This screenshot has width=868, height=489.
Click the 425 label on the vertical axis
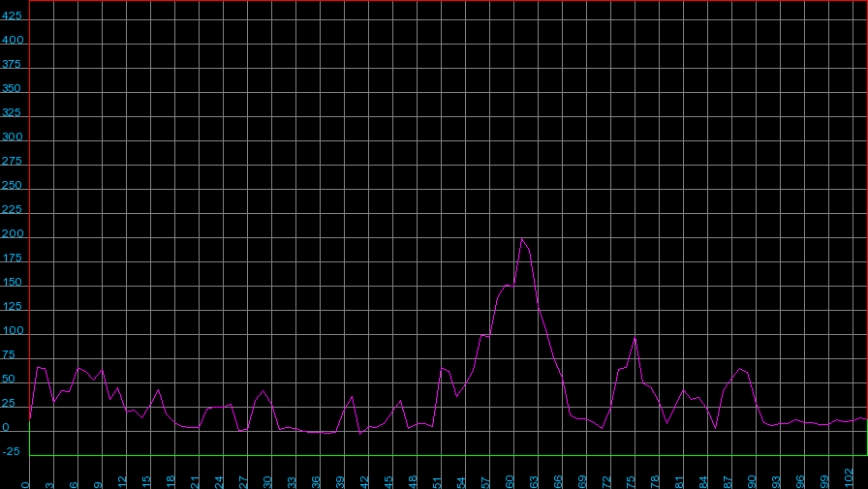pyautogui.click(x=12, y=16)
